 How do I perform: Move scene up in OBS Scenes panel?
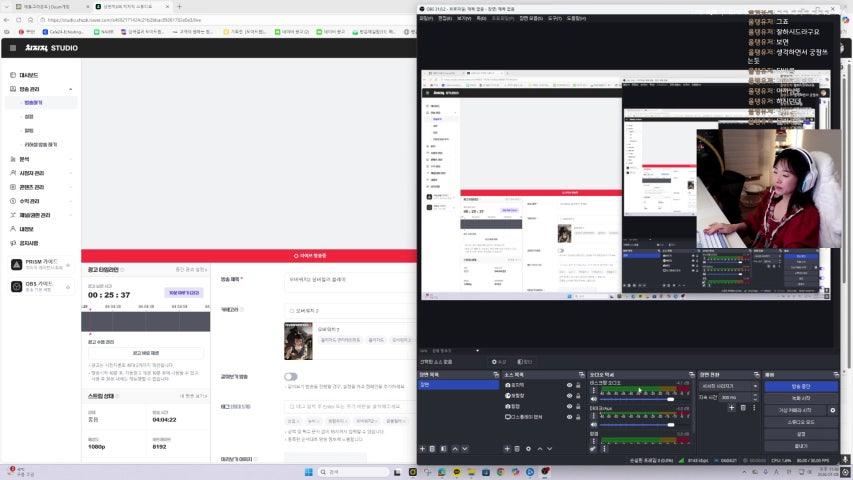click(455, 449)
